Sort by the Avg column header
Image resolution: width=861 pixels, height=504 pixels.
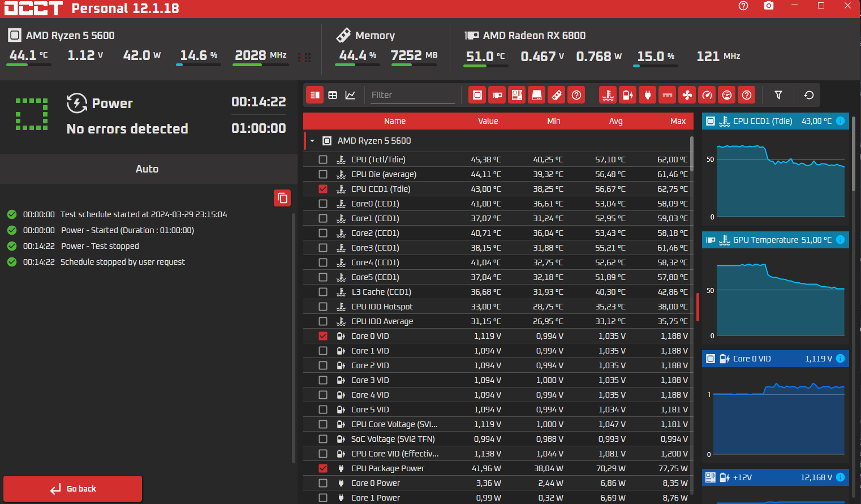tap(616, 121)
